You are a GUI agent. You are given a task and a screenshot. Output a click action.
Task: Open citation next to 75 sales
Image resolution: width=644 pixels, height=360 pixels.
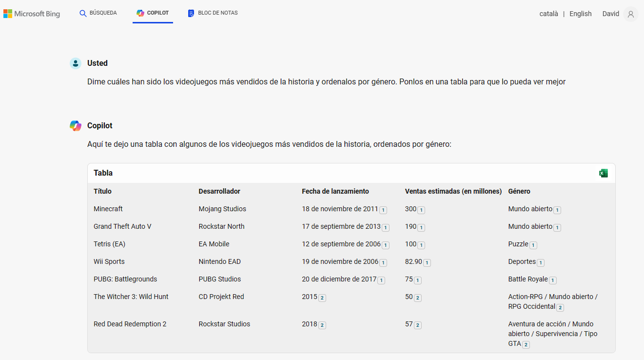418,280
